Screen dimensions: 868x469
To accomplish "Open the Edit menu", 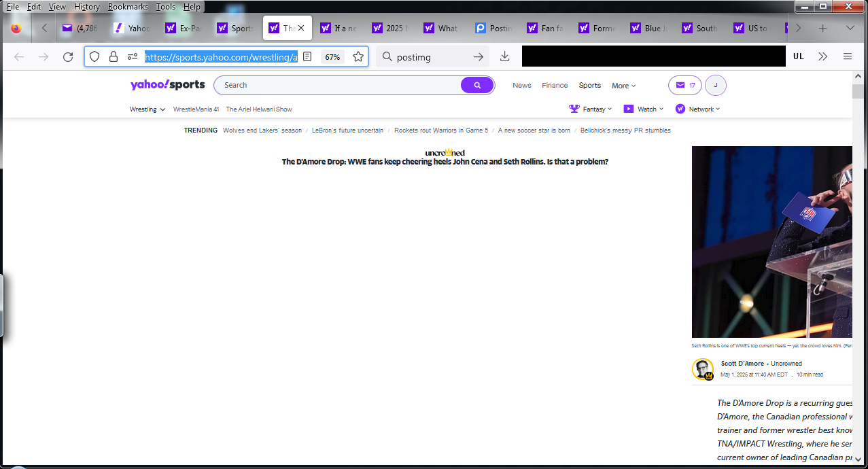I will [34, 7].
